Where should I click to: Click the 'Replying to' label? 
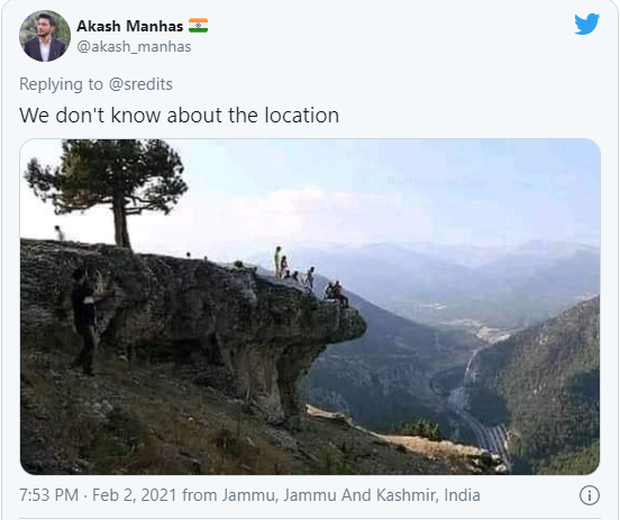(x=61, y=84)
